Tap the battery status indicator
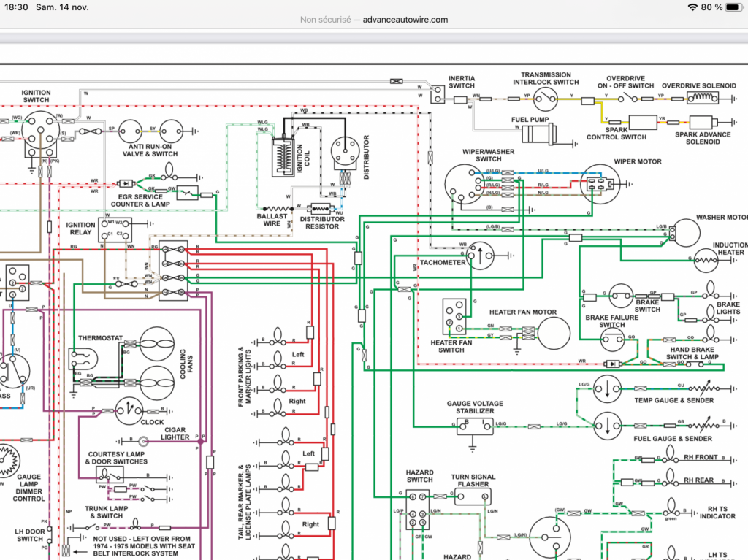 [733, 7]
